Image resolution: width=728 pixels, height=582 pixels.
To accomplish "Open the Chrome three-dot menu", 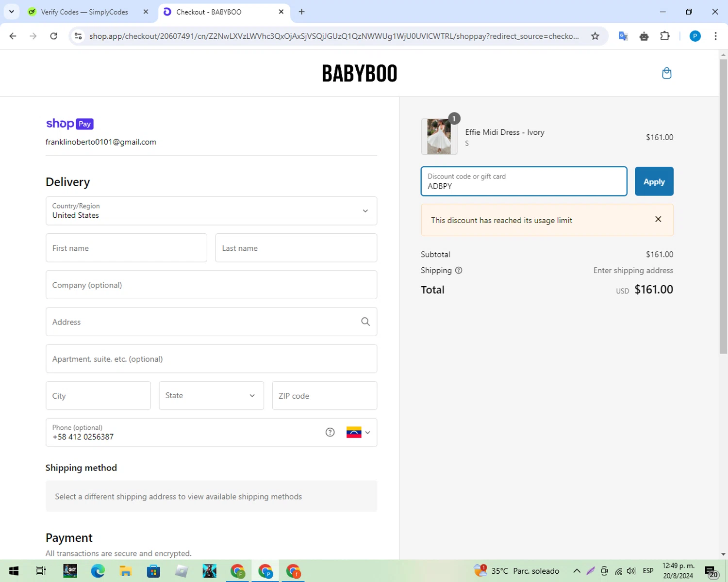I will point(715,36).
